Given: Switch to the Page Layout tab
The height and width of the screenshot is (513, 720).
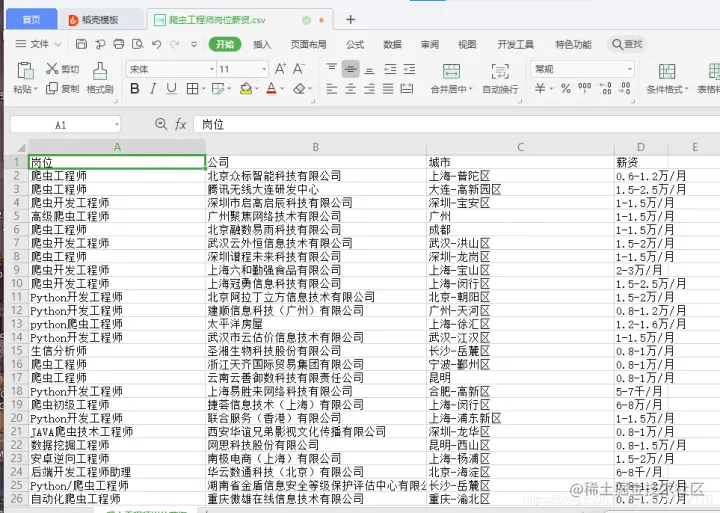Looking at the screenshot, I should 309,44.
